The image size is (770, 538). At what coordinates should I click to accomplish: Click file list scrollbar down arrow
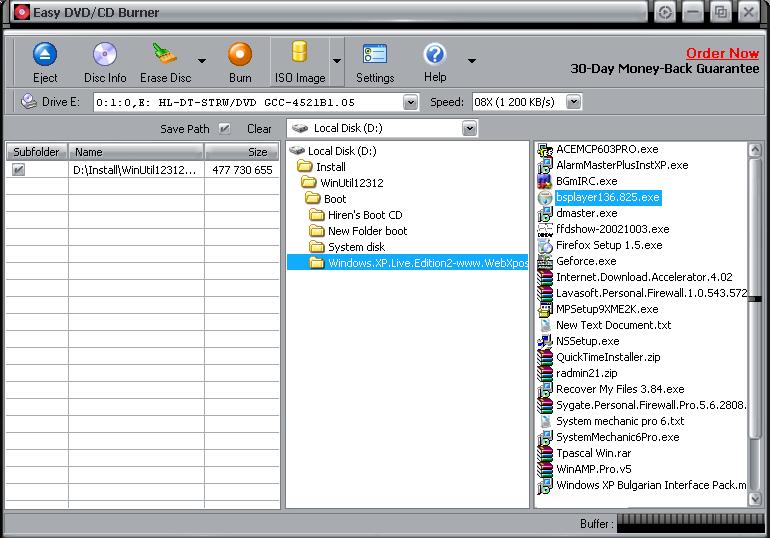tap(755, 499)
